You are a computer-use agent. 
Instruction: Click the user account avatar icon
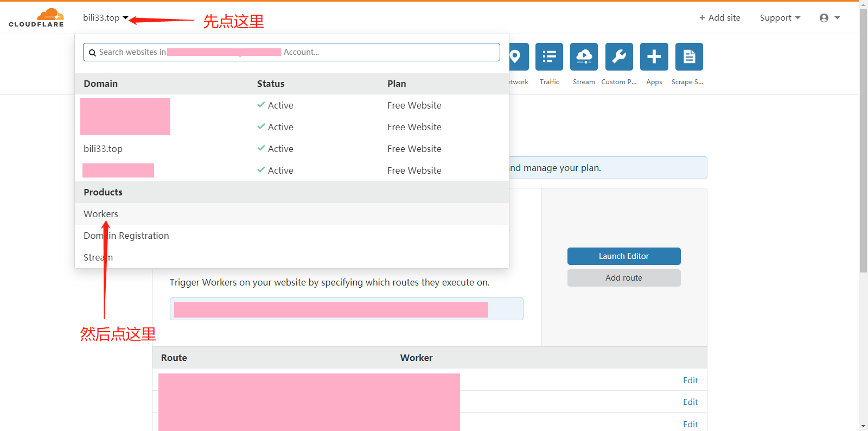[824, 18]
